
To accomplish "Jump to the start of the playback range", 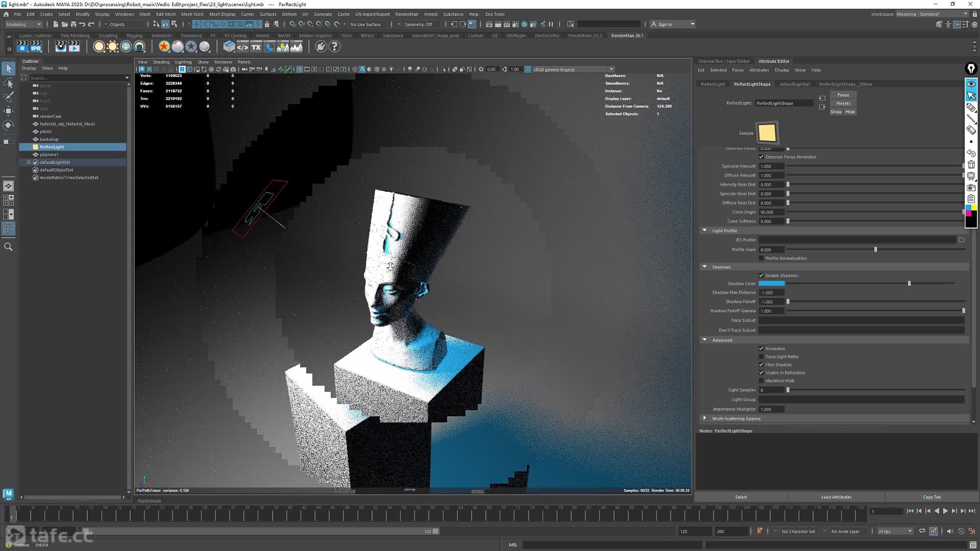I will (910, 511).
